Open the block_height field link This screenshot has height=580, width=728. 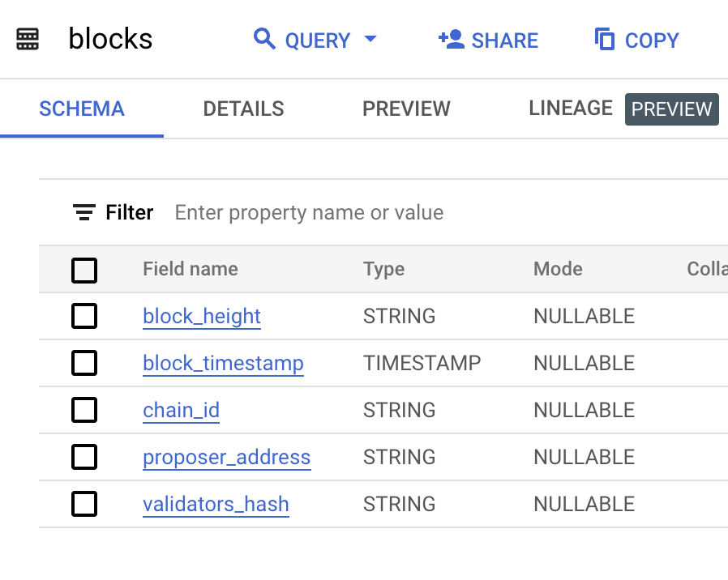click(202, 316)
